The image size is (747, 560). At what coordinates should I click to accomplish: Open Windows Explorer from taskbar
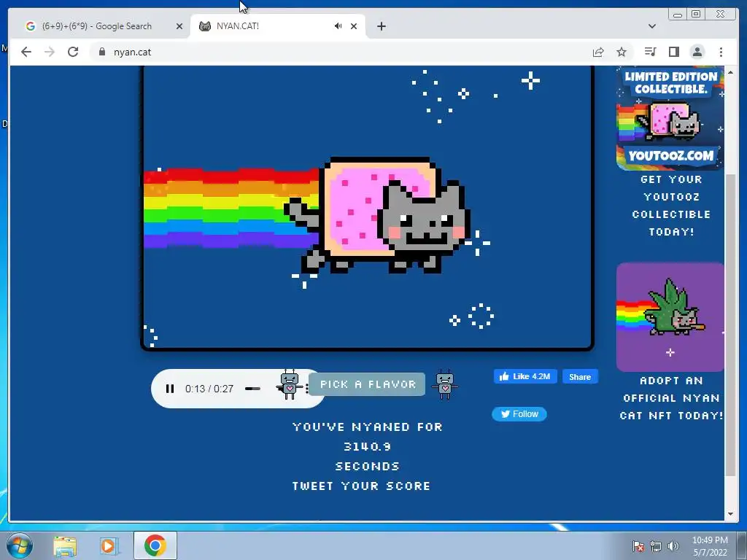coord(65,545)
